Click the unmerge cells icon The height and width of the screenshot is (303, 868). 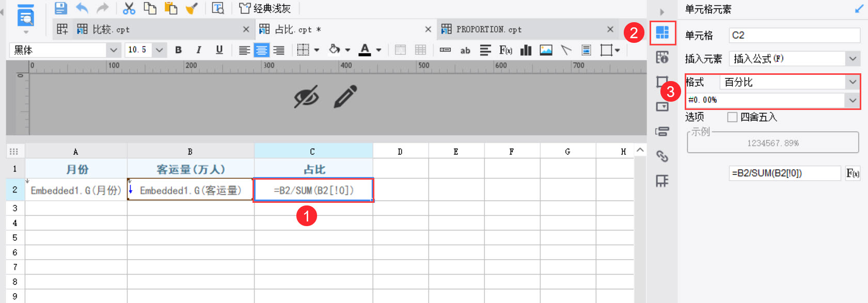[x=421, y=50]
